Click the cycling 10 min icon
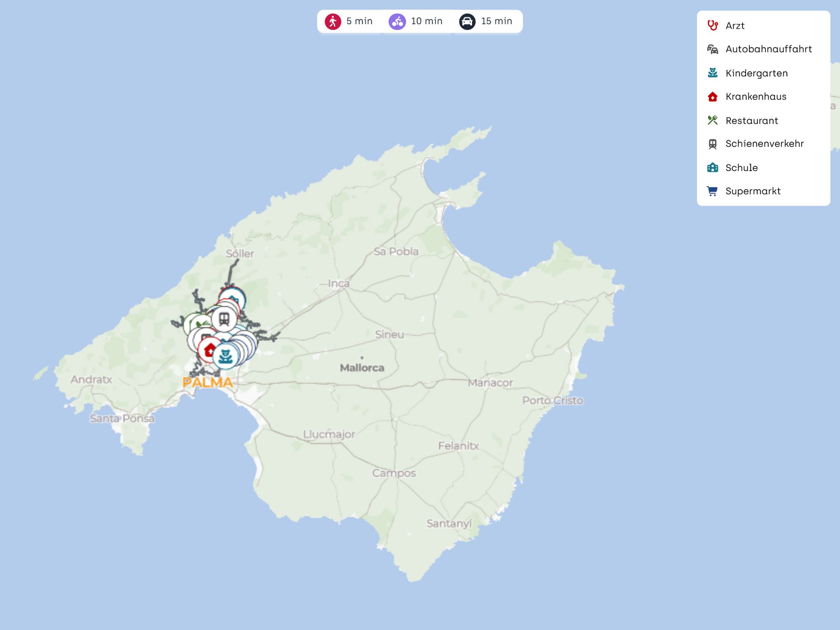 397,21
